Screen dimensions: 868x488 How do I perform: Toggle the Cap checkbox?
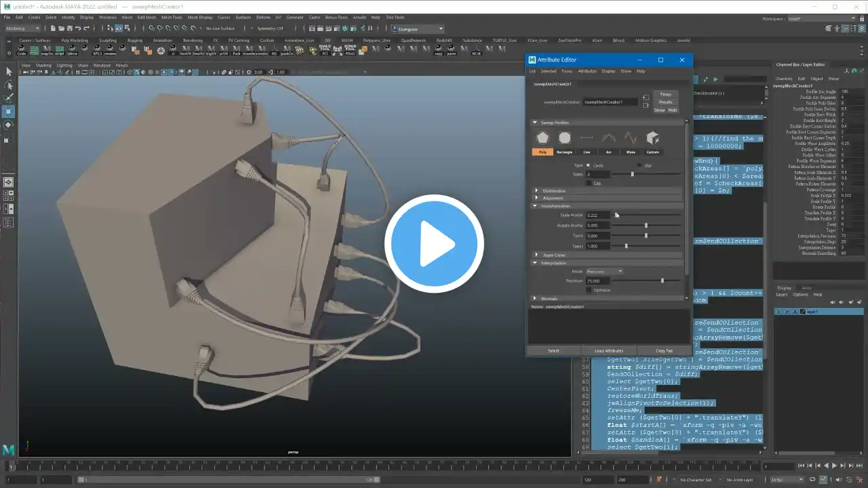tap(589, 183)
